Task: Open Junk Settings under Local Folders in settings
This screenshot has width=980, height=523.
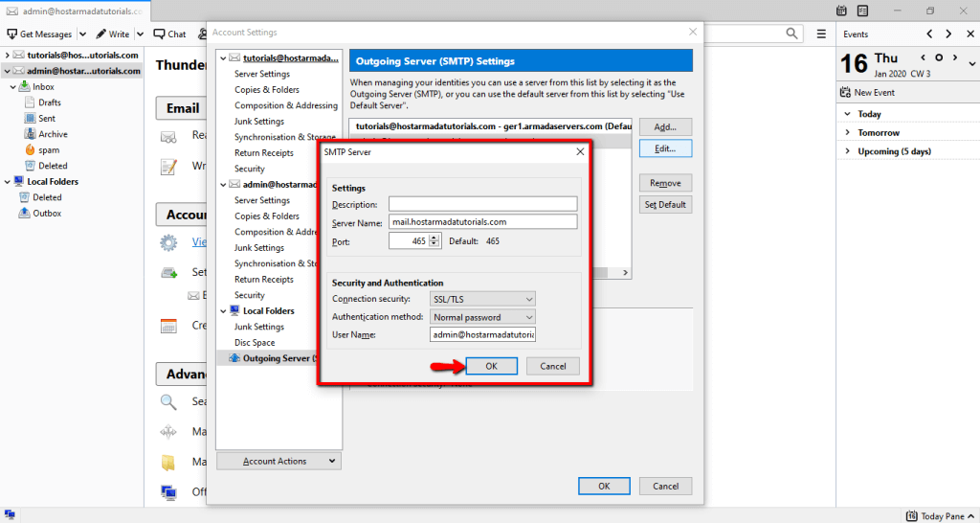Action: click(x=258, y=327)
